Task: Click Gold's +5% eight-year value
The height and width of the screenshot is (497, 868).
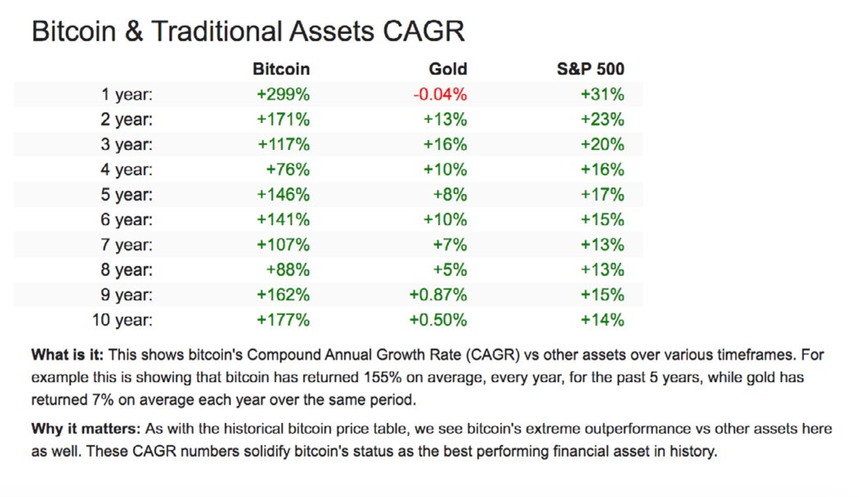Action: [450, 270]
